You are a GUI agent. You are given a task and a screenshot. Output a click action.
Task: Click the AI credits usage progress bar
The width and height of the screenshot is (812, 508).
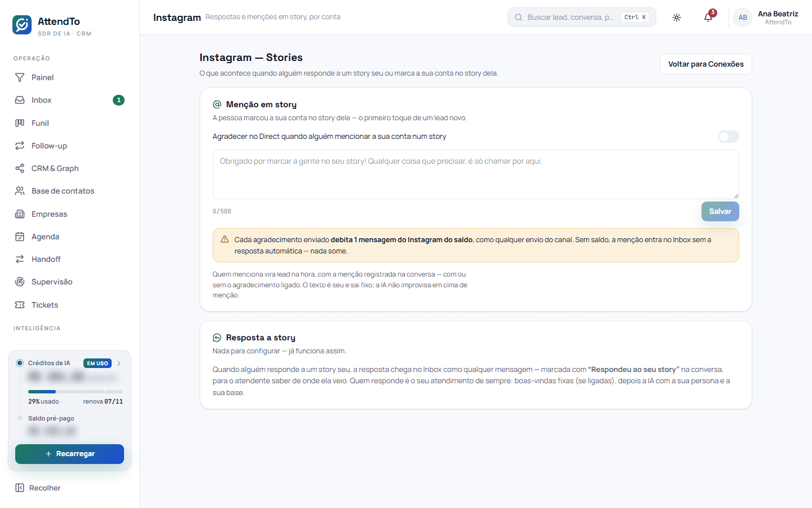76,391
